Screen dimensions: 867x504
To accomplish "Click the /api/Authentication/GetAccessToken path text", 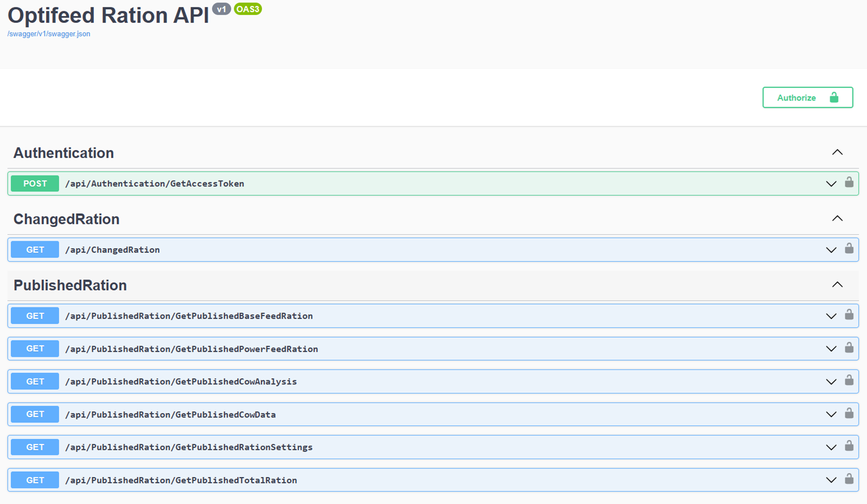I will (154, 184).
